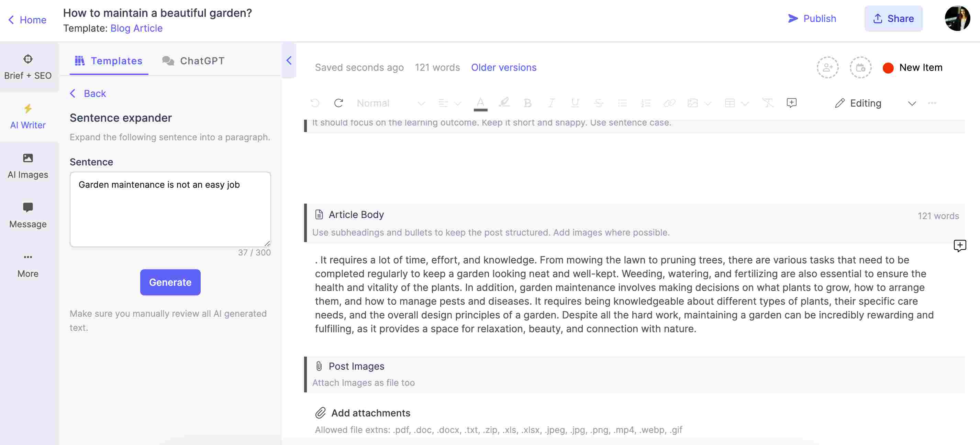Click the Share button
This screenshot has height=445, width=980.
(893, 18)
